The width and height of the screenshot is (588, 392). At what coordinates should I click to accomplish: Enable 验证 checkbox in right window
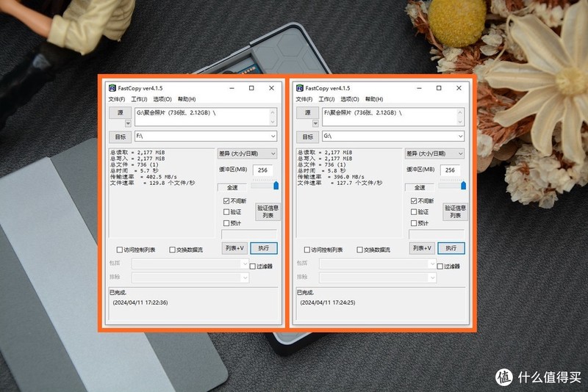tap(414, 212)
